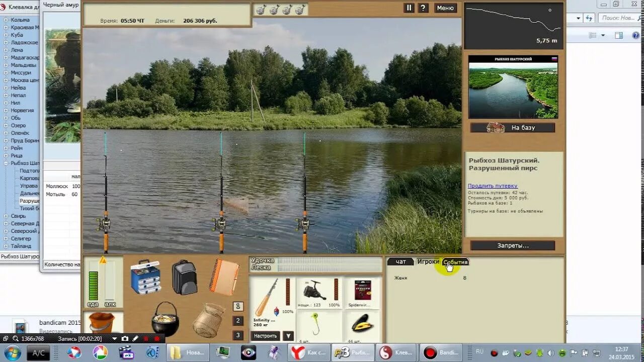Expand the Лена tree node
Viewport: 644px width, 362px height.
click(7, 50)
